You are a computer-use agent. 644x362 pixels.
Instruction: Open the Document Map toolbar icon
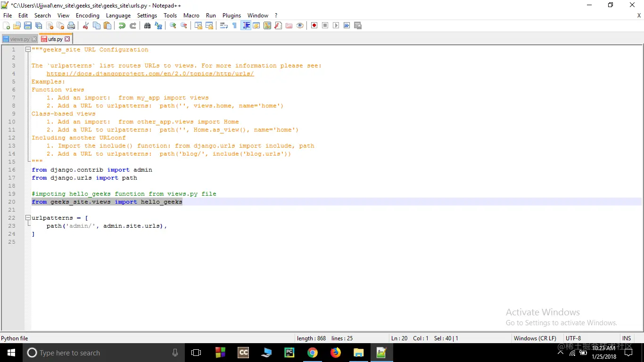click(267, 25)
